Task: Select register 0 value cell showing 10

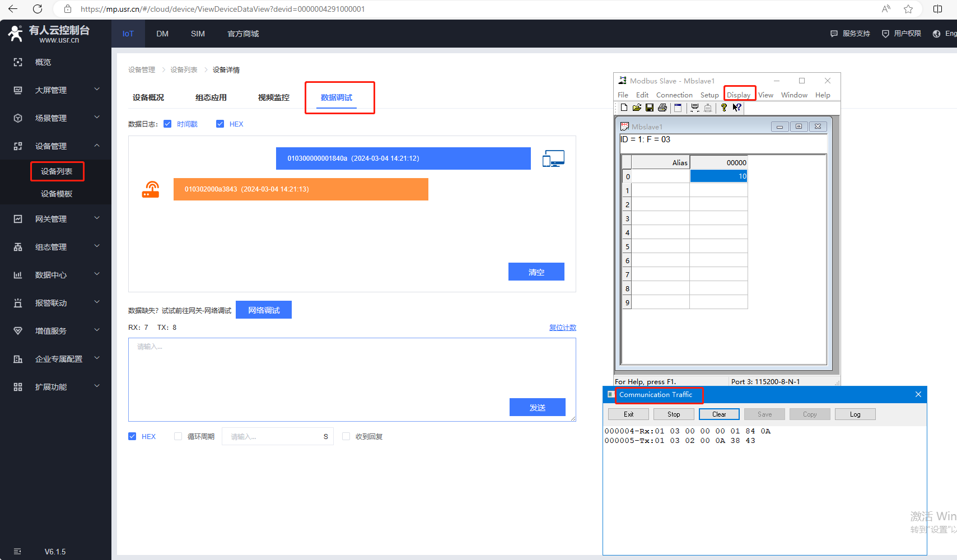Action: click(x=718, y=176)
